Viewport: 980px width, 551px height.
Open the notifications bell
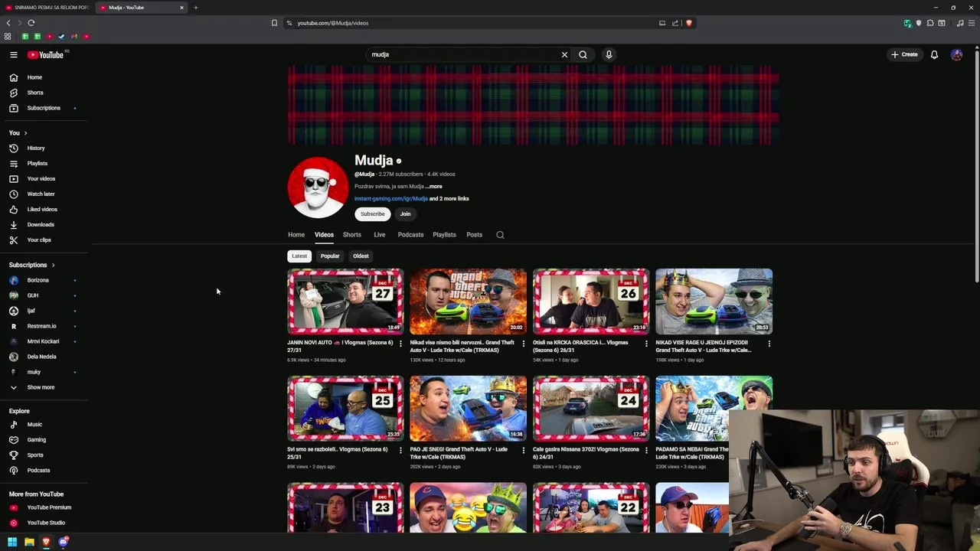point(934,54)
